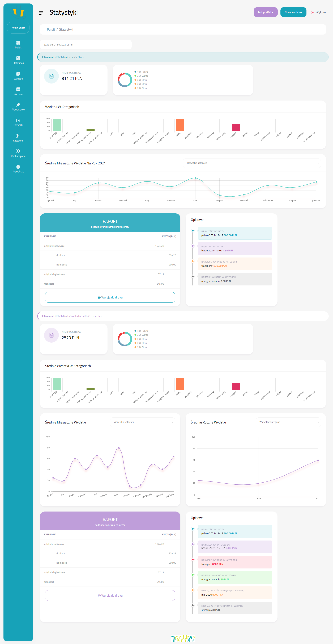This screenshot has height=644, width=333.
Task: Open the Kategorie chevron icon in sidebar
Action: click(x=18, y=136)
